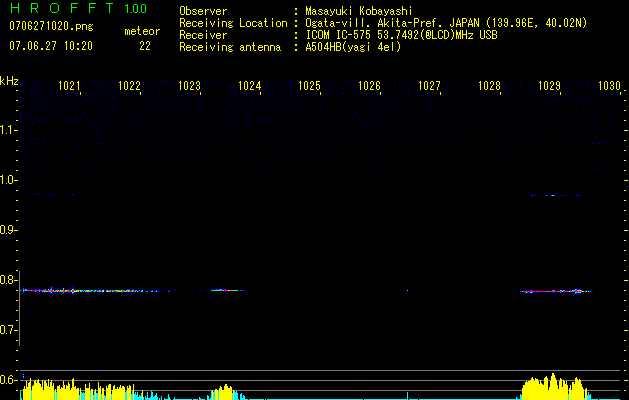Click the 1.0 frequency axis label

pos(9,180)
